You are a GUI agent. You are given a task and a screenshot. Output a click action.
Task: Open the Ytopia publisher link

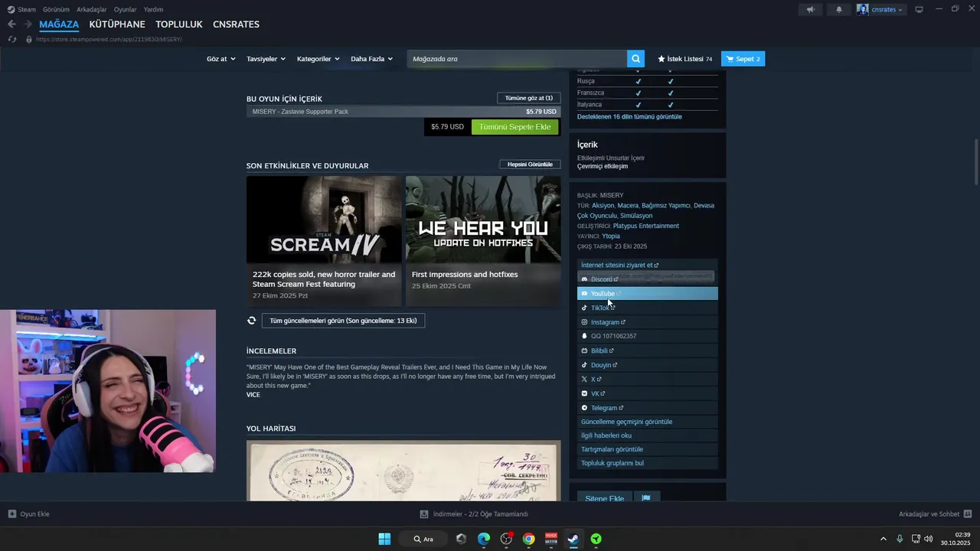pos(611,236)
